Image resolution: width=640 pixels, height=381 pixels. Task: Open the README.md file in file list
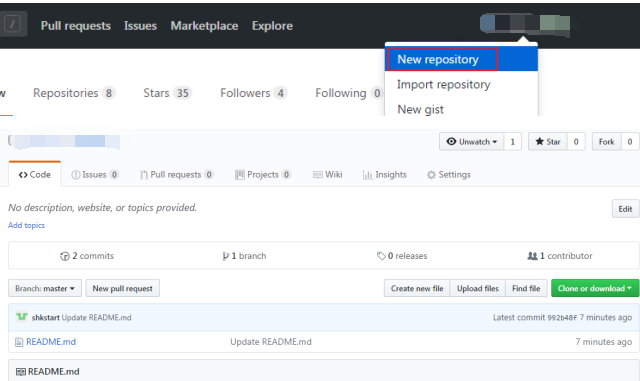51,342
